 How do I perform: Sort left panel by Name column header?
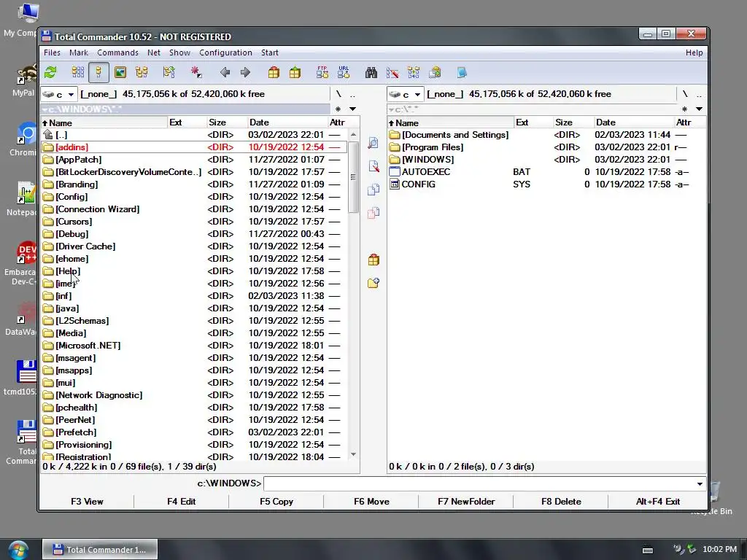pos(104,122)
